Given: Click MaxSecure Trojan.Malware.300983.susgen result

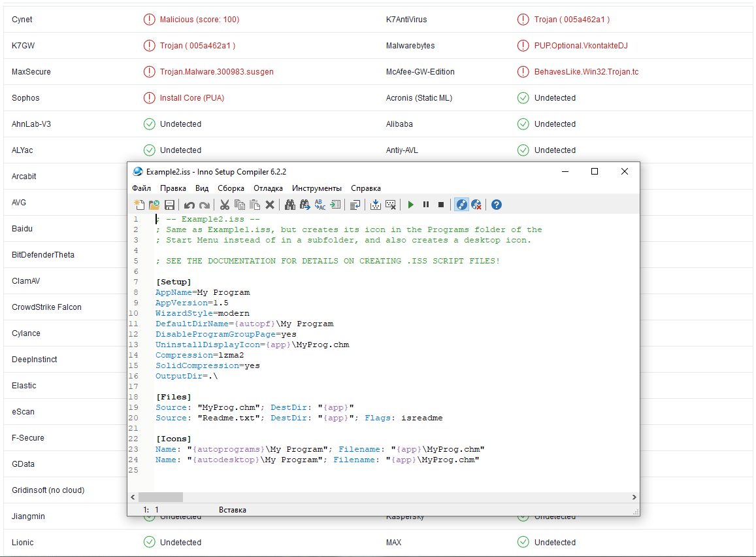Looking at the screenshot, I should pyautogui.click(x=217, y=72).
